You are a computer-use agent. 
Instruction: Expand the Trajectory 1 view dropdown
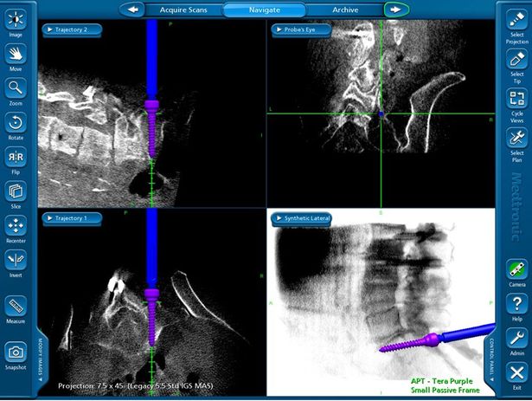point(72,218)
